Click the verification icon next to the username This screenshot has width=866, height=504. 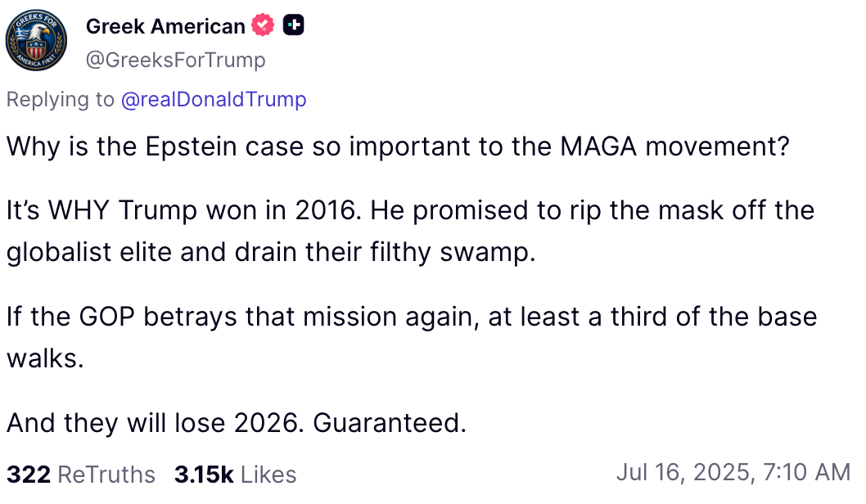[261, 25]
